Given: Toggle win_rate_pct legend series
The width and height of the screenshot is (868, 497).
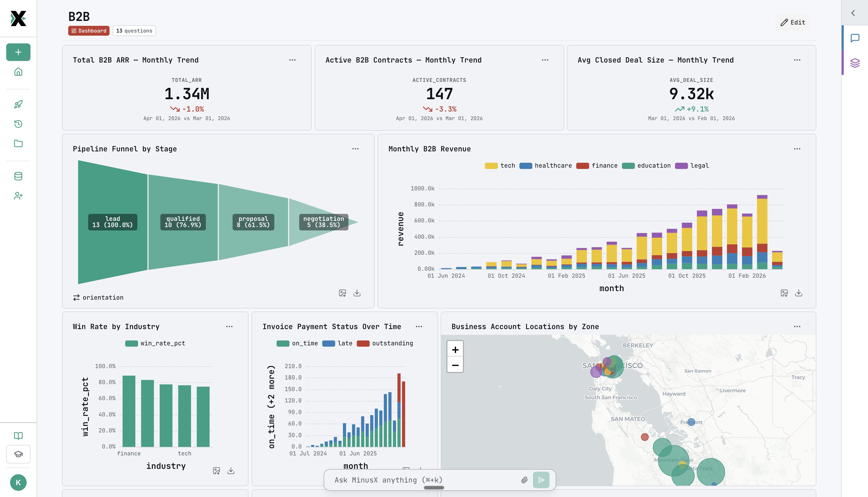Looking at the screenshot, I should point(155,343).
